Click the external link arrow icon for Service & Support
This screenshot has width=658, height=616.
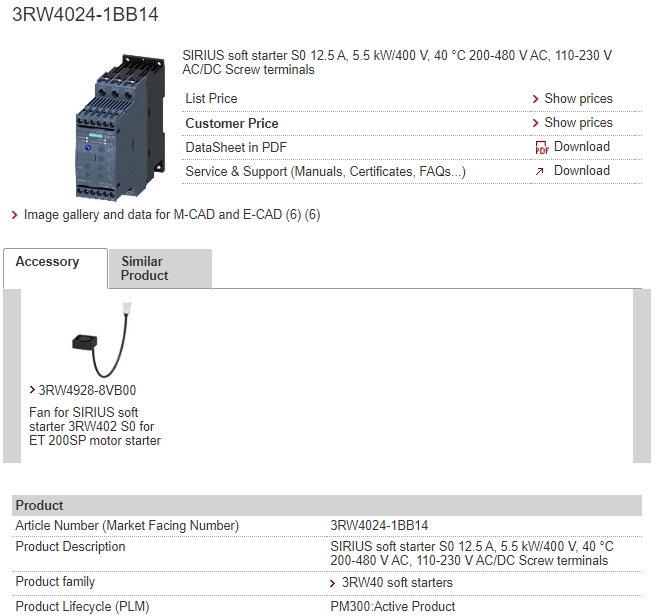[539, 171]
